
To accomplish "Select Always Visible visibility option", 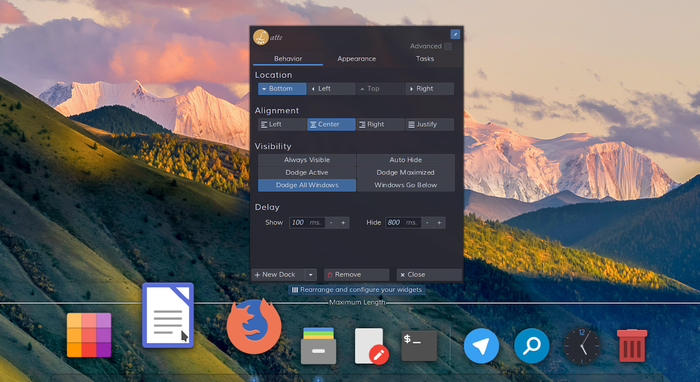I will pyautogui.click(x=307, y=160).
